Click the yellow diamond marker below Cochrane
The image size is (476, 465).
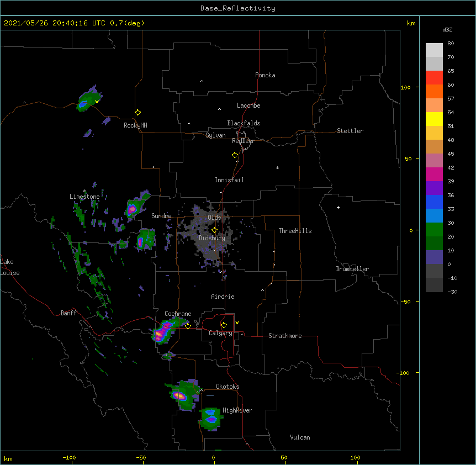188,326
